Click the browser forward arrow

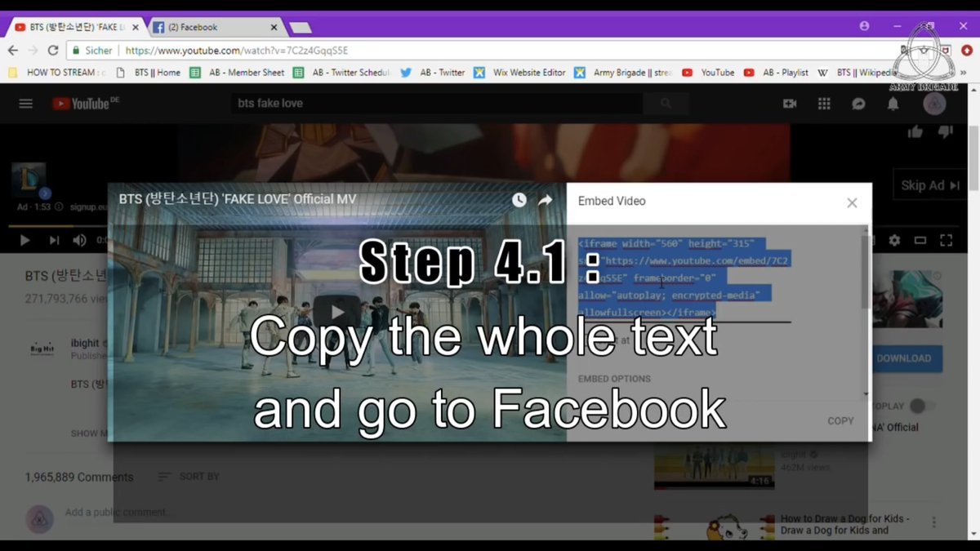tap(33, 51)
